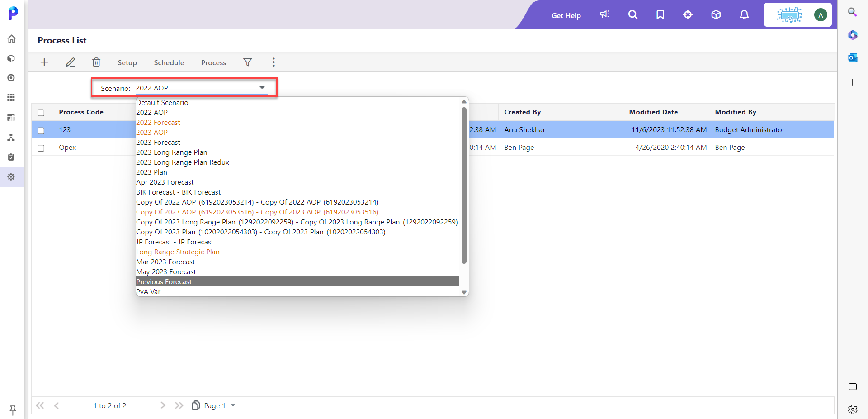Click the pin icon at sidebar bottom
The image size is (868, 419).
(x=13, y=410)
